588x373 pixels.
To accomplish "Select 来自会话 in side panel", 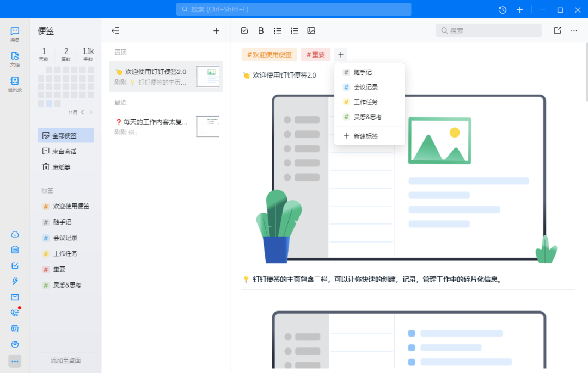I will pyautogui.click(x=66, y=151).
